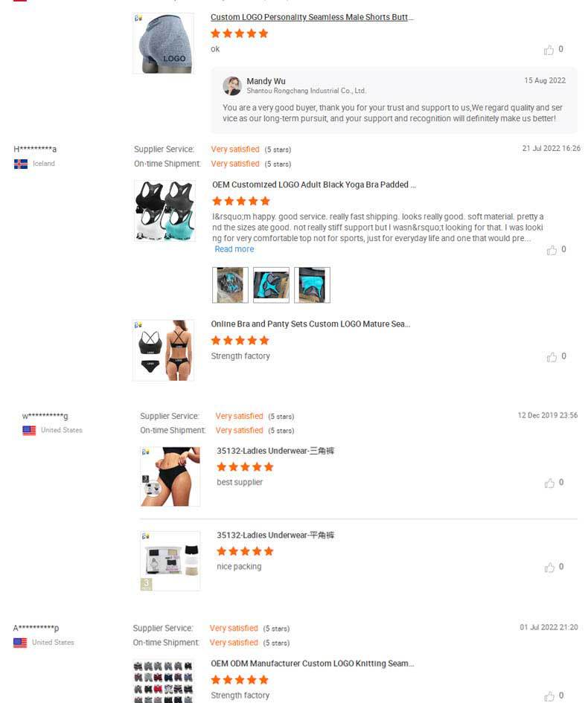The image size is (588, 703).
Task: Like the bra set "Strength factory" review
Action: point(552,356)
